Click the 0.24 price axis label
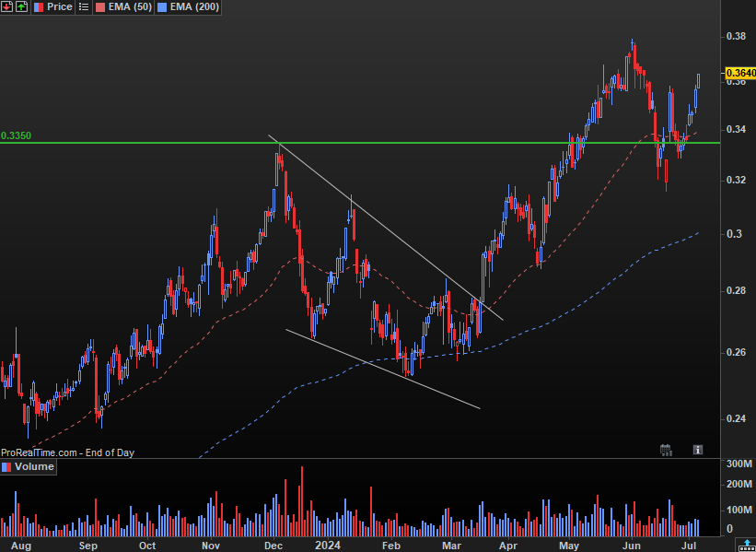756x552 pixels. click(736, 418)
